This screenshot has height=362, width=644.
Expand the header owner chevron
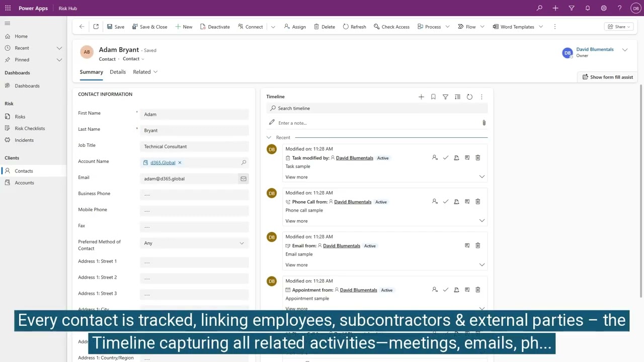click(x=625, y=50)
